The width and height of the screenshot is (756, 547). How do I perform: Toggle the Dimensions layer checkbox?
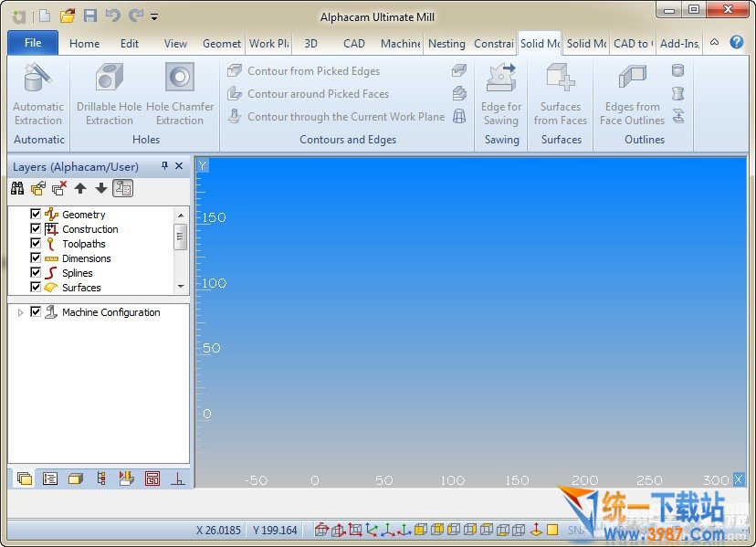tap(36, 258)
